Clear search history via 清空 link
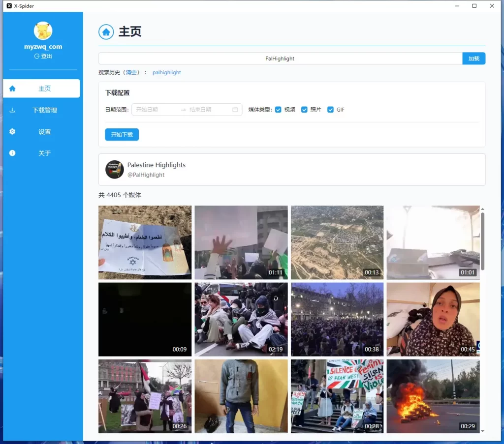This screenshot has height=444, width=504. pyautogui.click(x=131, y=73)
